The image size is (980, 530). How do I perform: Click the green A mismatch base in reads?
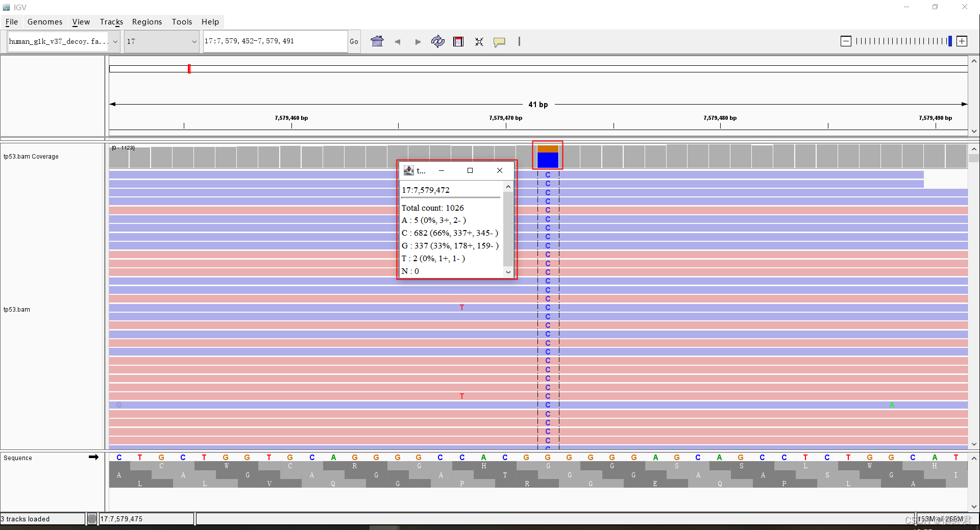click(x=892, y=405)
